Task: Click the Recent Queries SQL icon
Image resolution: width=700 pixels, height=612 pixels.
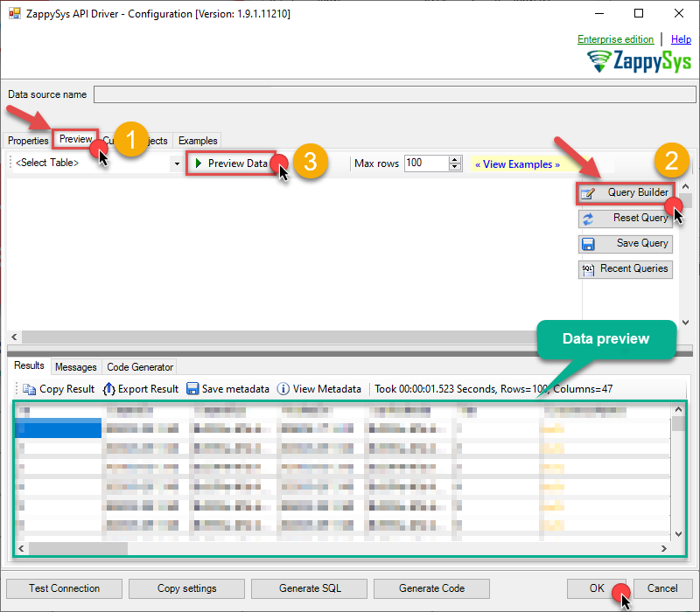Action: [x=588, y=270]
